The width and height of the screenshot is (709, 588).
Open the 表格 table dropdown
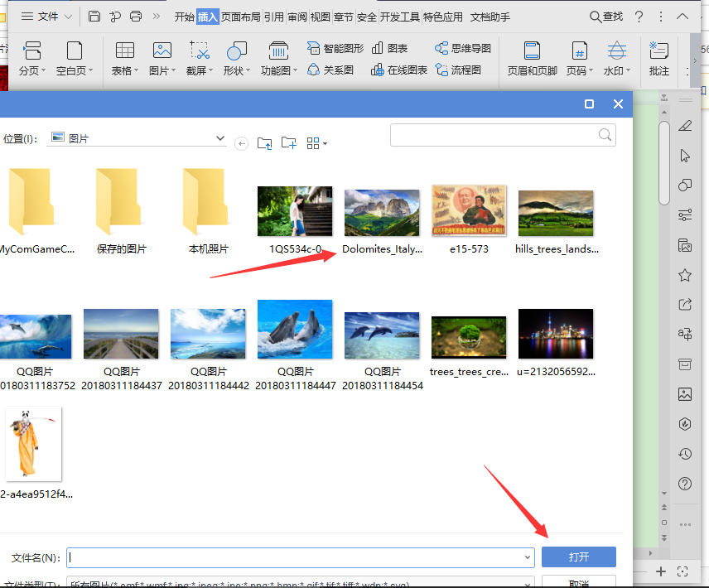(125, 58)
